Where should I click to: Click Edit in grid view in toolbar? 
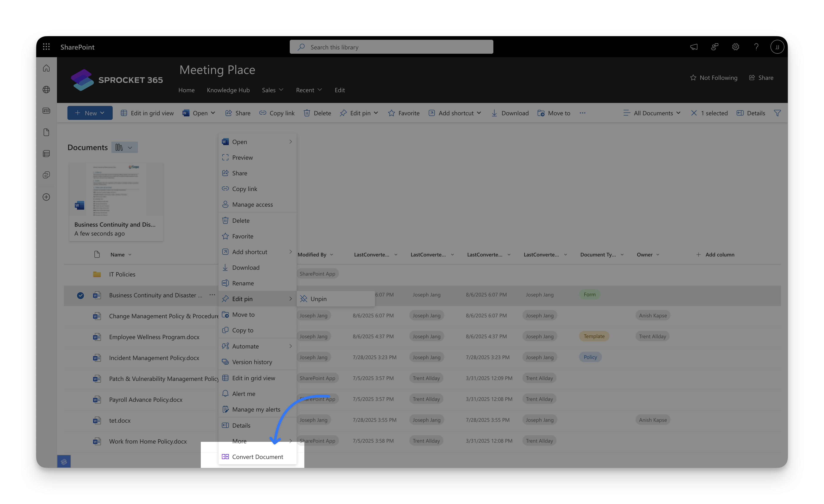pyautogui.click(x=147, y=113)
